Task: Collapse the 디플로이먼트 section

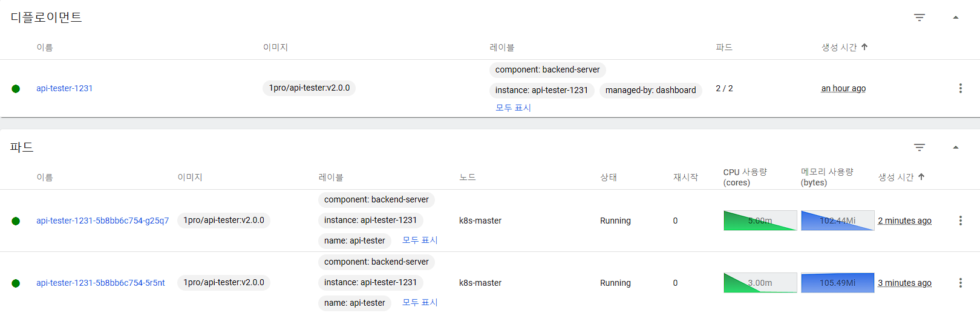Action: (956, 18)
